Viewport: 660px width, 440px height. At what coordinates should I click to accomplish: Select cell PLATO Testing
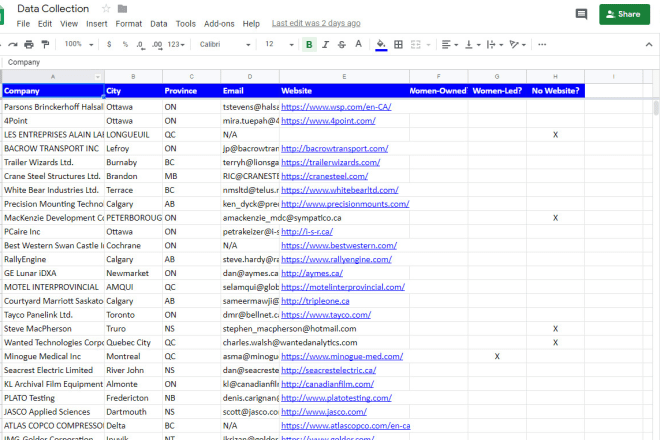53,398
